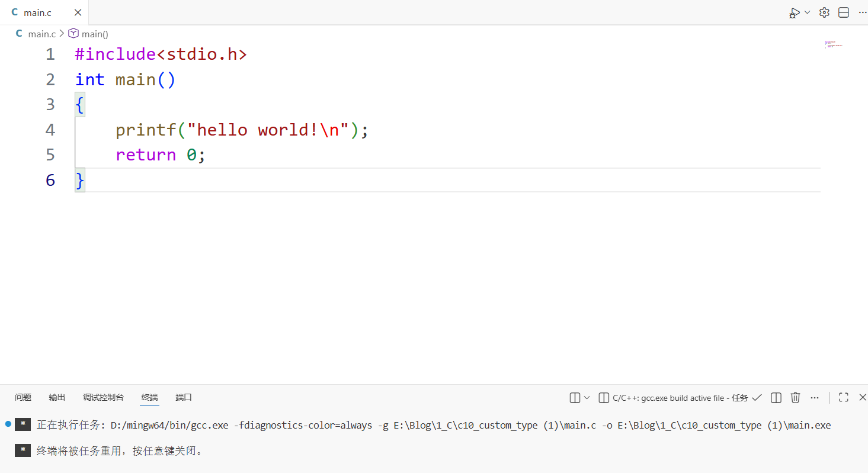Screen dimensions: 868x473
Task: Select the main.c editor tab
Action: point(37,12)
